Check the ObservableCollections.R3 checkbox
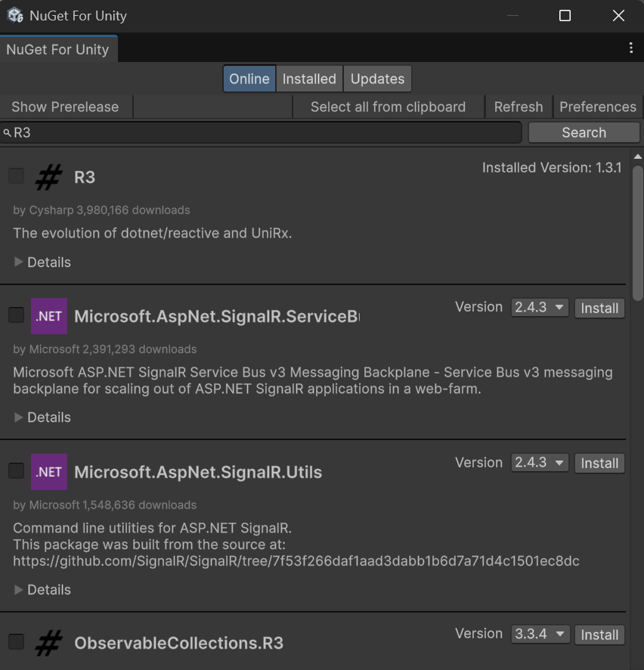 [16, 641]
